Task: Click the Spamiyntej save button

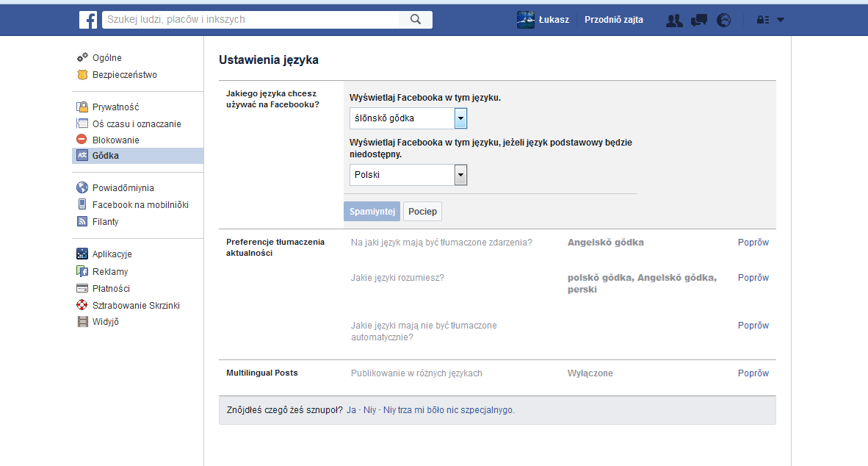Action: (372, 211)
